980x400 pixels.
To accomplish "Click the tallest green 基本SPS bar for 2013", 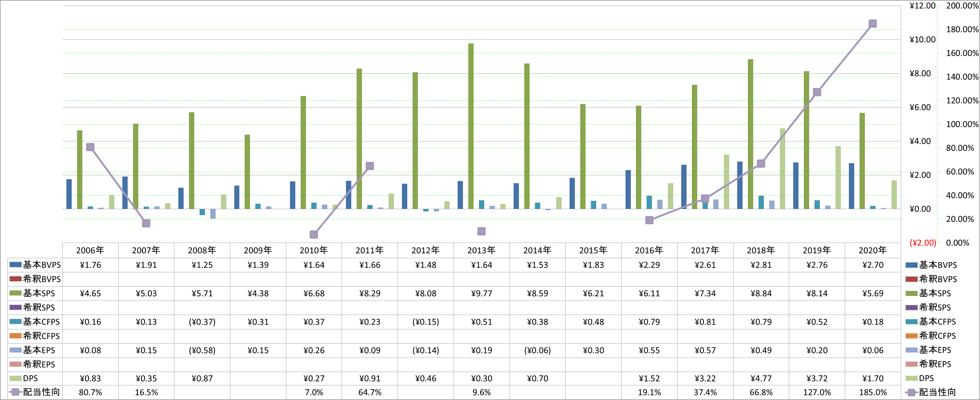I will click(471, 126).
